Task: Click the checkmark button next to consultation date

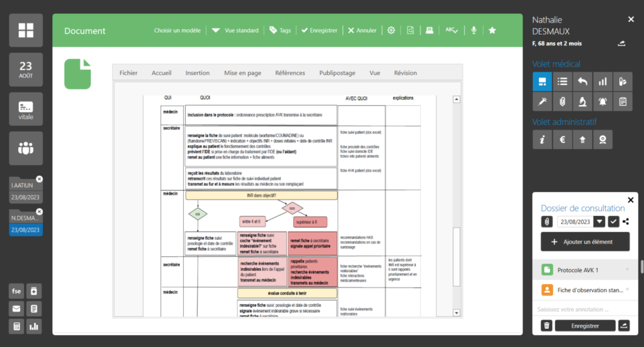Action: point(614,222)
